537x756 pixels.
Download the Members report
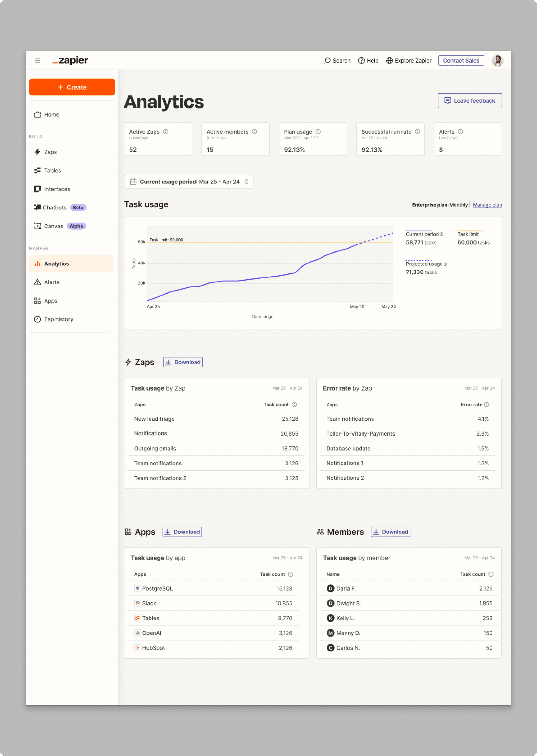[x=390, y=532]
